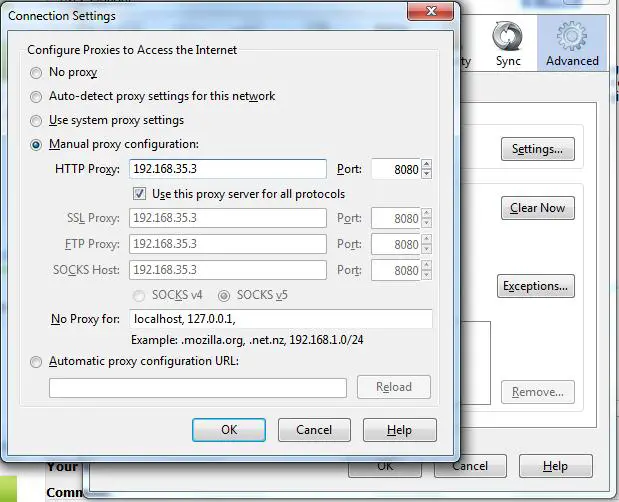Open the Exceptions... dialog
619x502 pixels.
pyautogui.click(x=536, y=286)
